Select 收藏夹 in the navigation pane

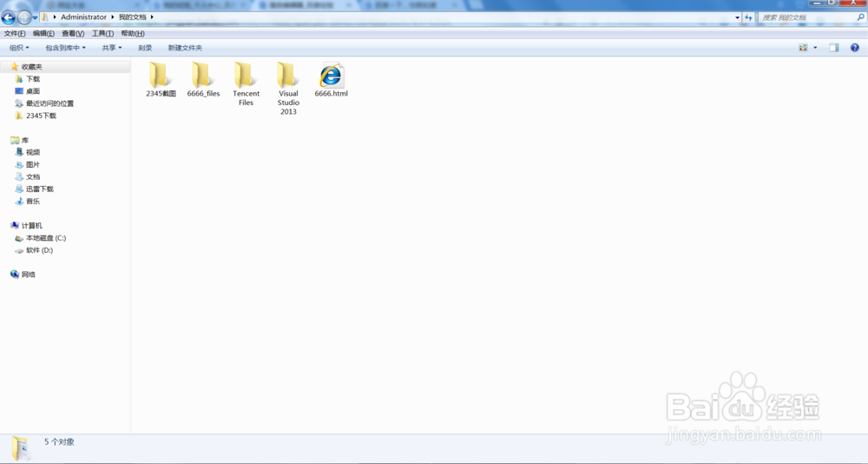pyautogui.click(x=31, y=67)
